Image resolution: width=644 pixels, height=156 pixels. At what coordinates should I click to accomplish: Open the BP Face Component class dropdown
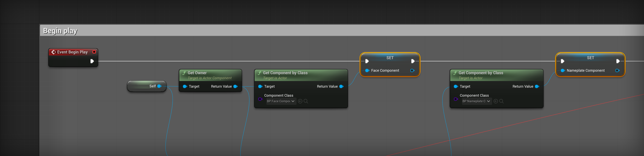[x=281, y=101]
